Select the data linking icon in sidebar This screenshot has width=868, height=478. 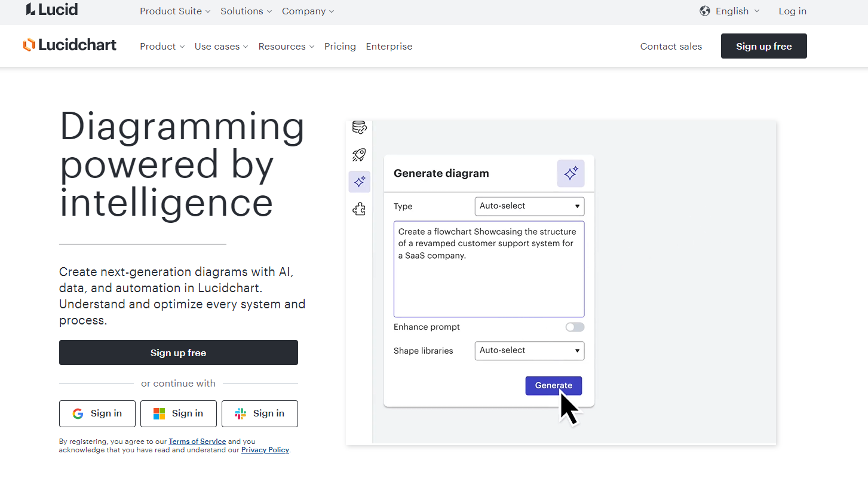tap(359, 127)
